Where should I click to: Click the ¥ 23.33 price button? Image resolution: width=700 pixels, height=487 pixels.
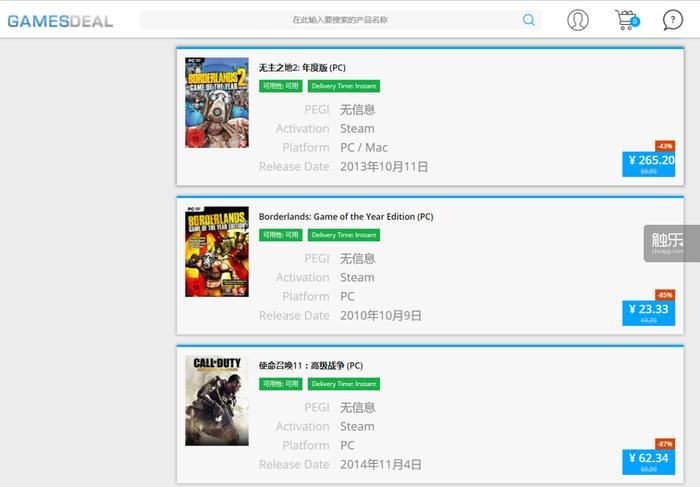[649, 313]
